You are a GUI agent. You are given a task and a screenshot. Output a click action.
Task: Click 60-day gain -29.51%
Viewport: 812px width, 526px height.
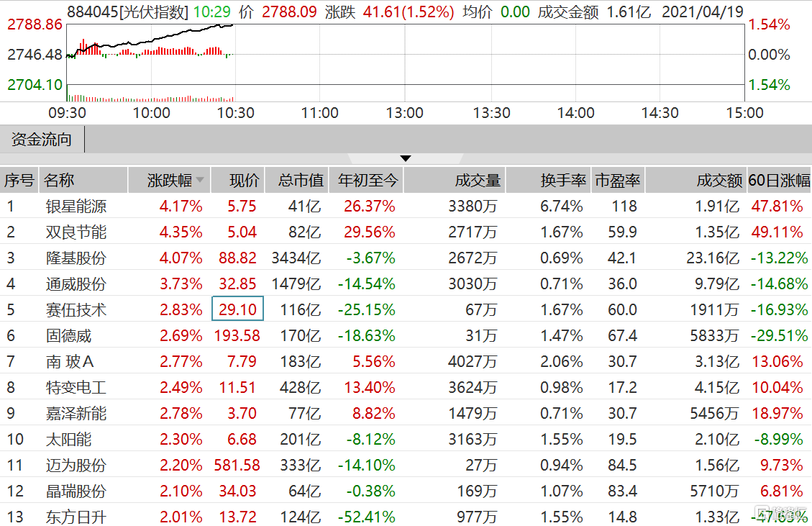click(x=780, y=336)
